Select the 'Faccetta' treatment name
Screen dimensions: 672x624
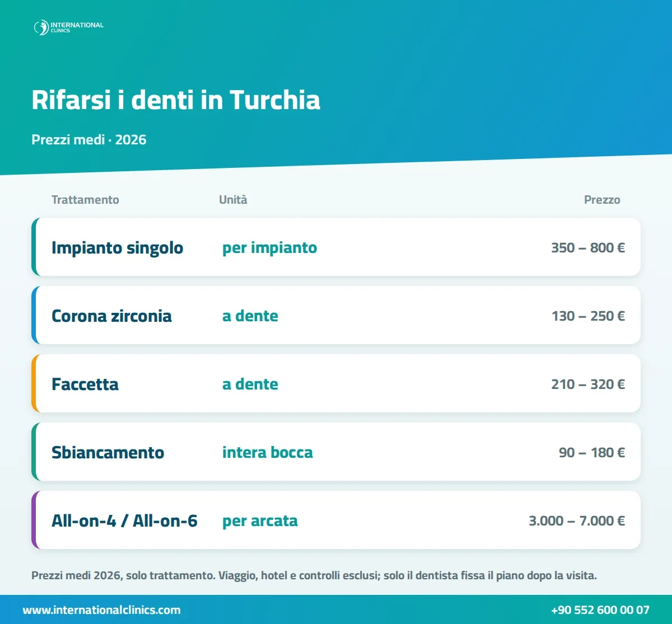[x=85, y=384]
